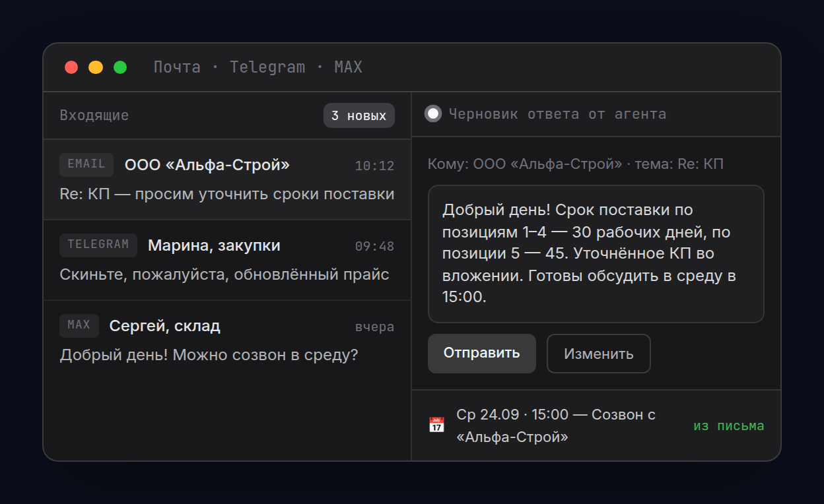Click the 'Добрый день! Можно созвон в среду?' preview
824x504 pixels.
pos(209,355)
